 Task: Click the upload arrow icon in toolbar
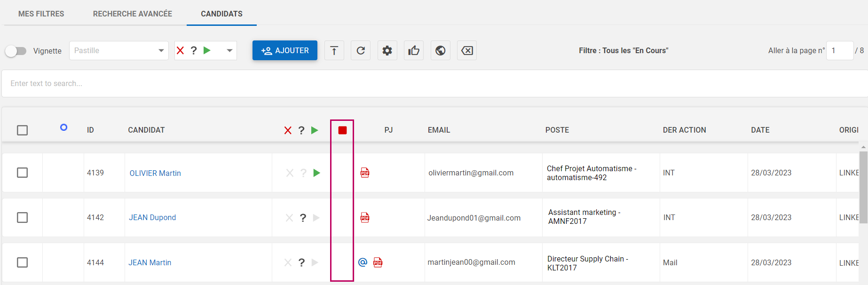(334, 51)
